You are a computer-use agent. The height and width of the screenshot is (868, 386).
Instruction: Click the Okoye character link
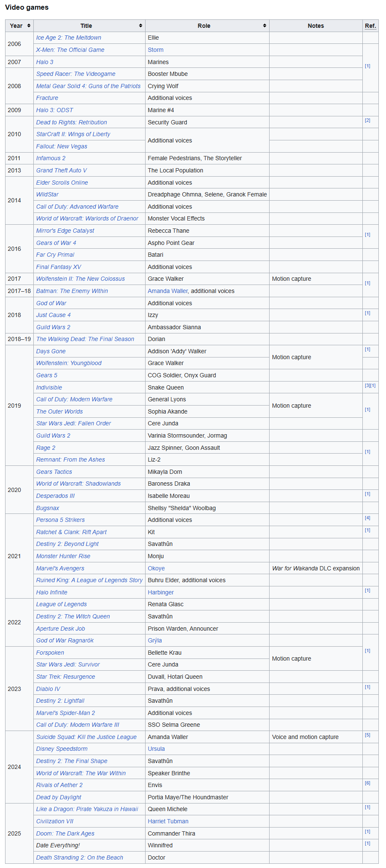pos(156,568)
